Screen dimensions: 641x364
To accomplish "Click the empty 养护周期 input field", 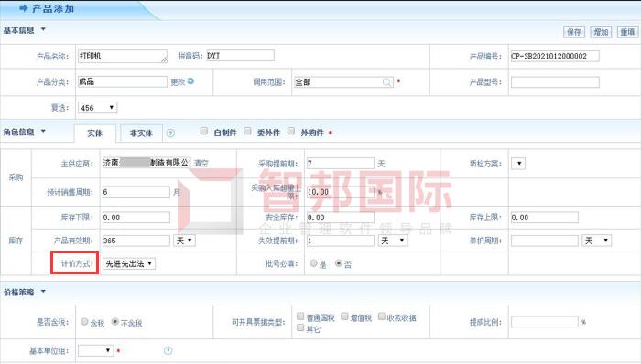I will (545, 241).
